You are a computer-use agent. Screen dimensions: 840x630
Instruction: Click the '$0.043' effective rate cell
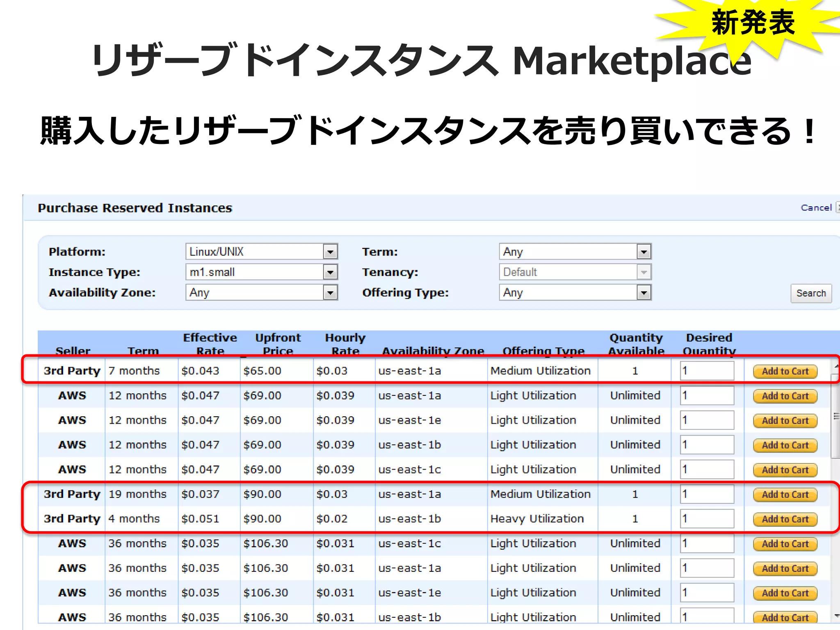(x=209, y=371)
